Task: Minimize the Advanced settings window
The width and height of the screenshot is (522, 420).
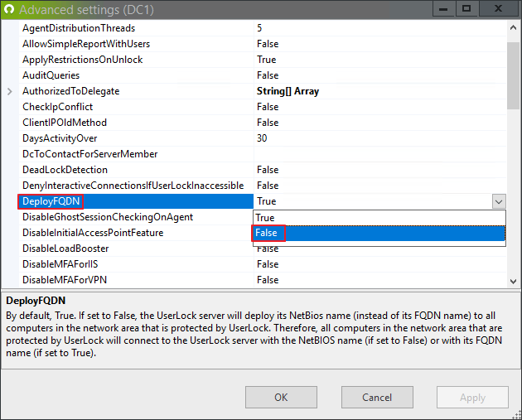Action: click(x=443, y=9)
